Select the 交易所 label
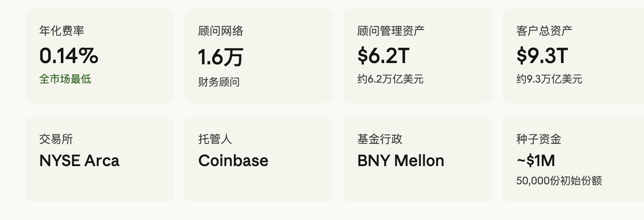The image size is (644, 220). click(x=56, y=139)
